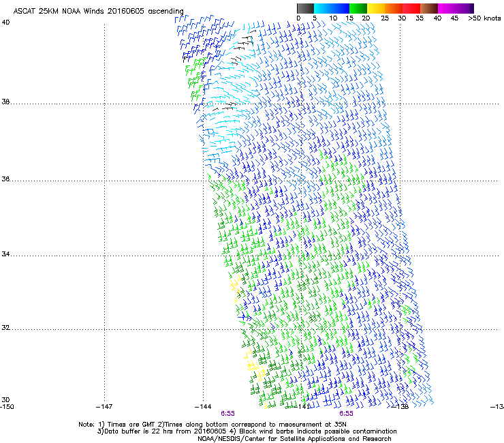This screenshot has height=443, width=504.
Task: Click the title 'ASCAT 25KM NOAA Winds 20160605 ascending'
Action: [x=98, y=11]
